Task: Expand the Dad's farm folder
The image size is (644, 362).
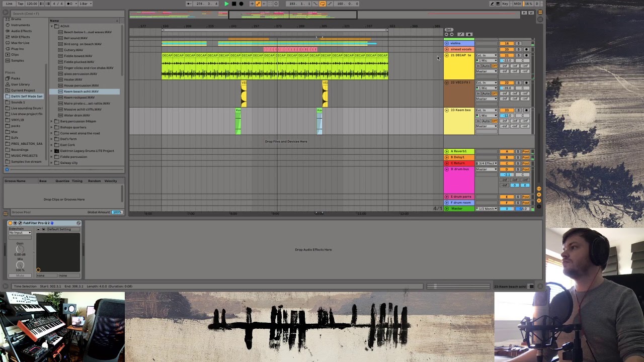Action: pos(51,139)
